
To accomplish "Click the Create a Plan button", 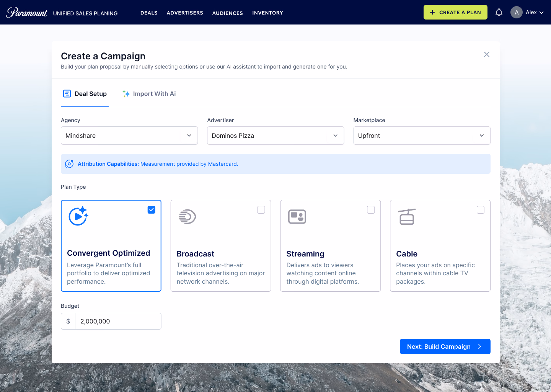I will pos(455,12).
